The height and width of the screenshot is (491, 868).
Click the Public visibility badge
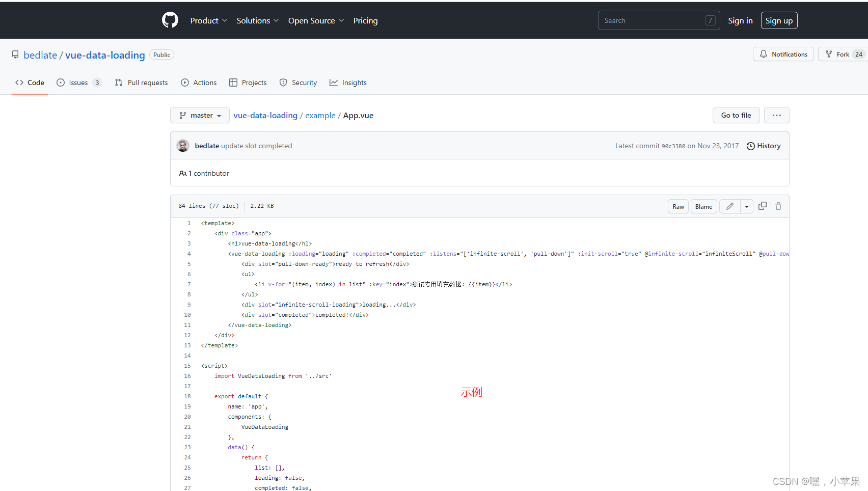click(x=161, y=54)
